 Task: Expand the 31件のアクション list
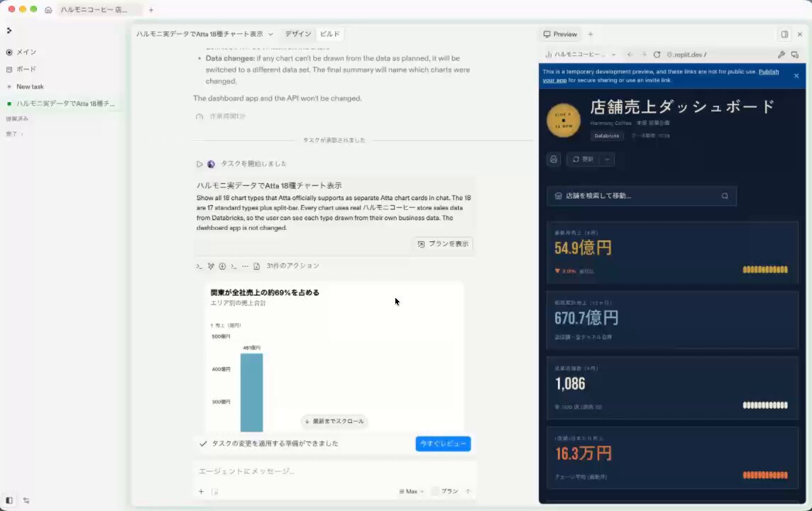(292, 265)
